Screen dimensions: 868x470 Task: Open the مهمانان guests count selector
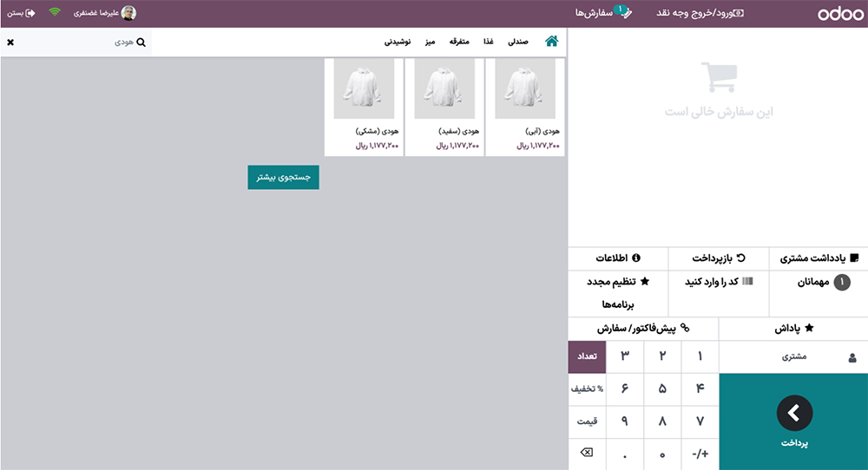point(818,283)
